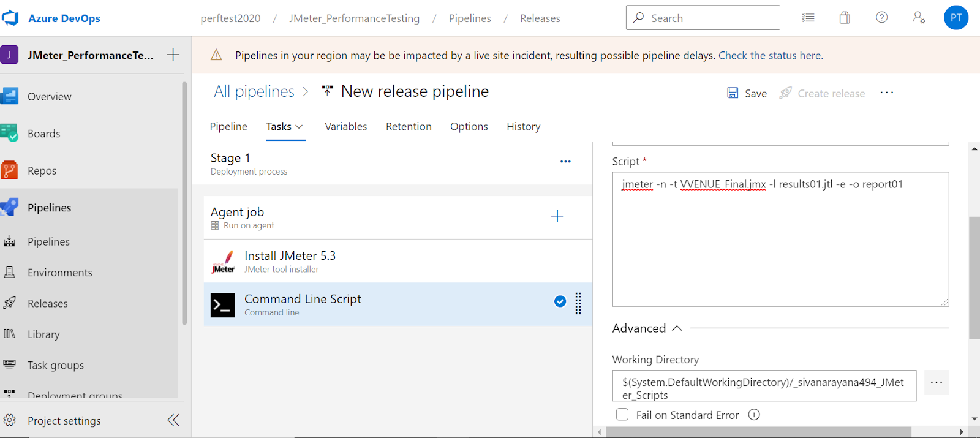Collapse the Advanced section
Image resolution: width=980 pixels, height=438 pixels.
click(x=647, y=328)
